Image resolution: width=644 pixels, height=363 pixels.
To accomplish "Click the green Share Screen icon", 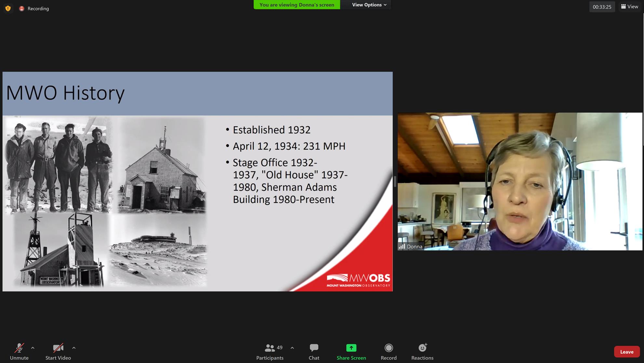I will 351,348.
